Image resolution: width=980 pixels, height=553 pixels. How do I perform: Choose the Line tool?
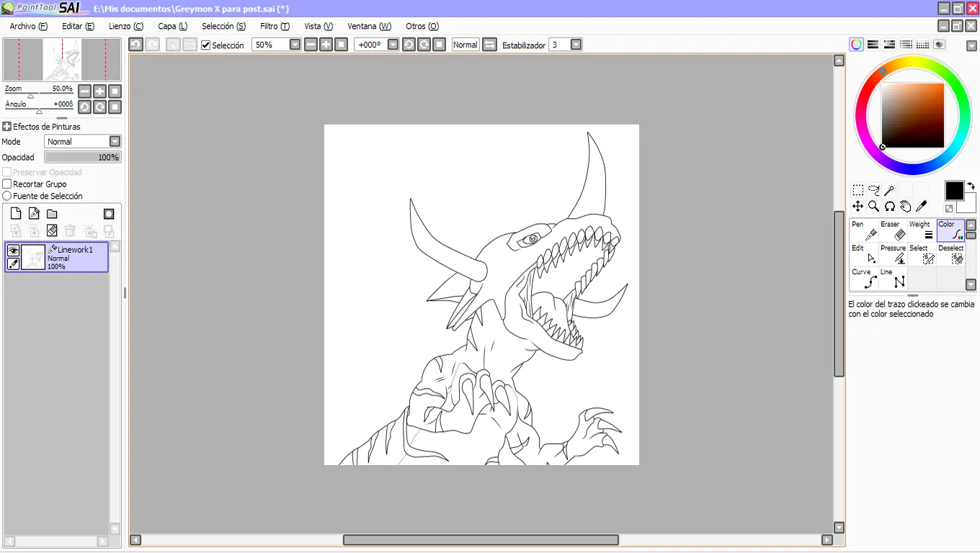893,278
